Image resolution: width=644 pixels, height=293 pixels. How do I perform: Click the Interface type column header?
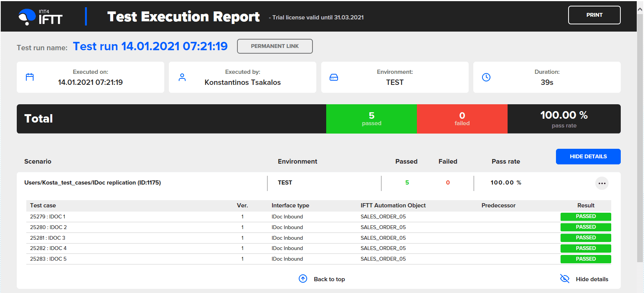[x=290, y=205]
